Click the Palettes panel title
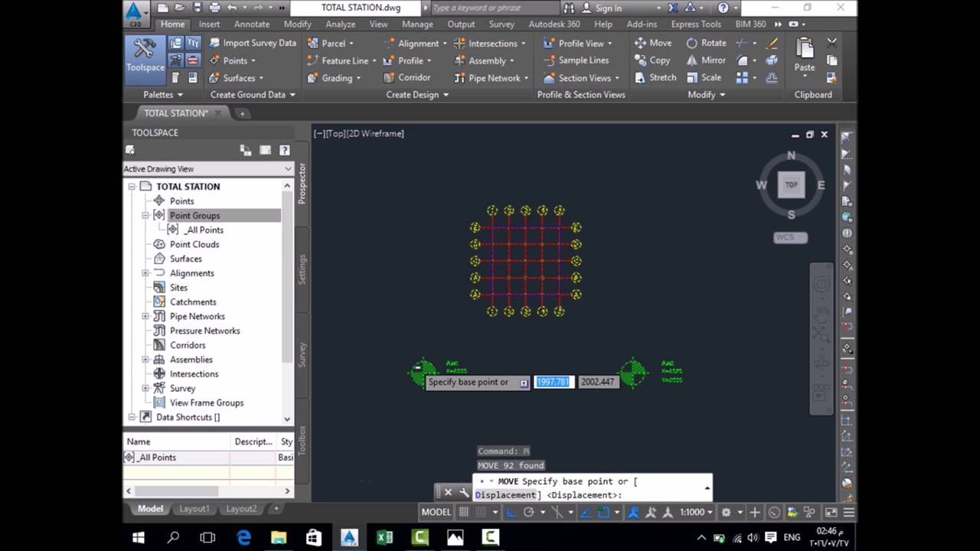This screenshot has height=551, width=980. [x=163, y=95]
